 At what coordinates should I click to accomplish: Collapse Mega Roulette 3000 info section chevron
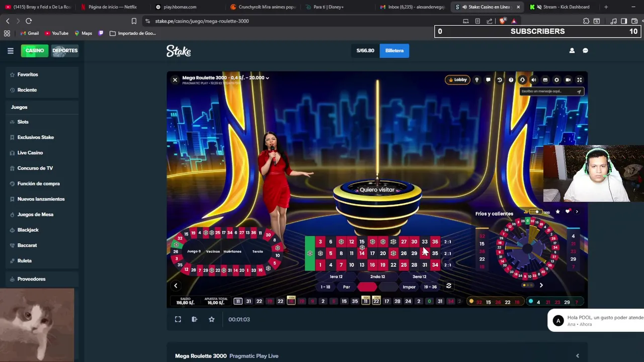[x=578, y=356]
